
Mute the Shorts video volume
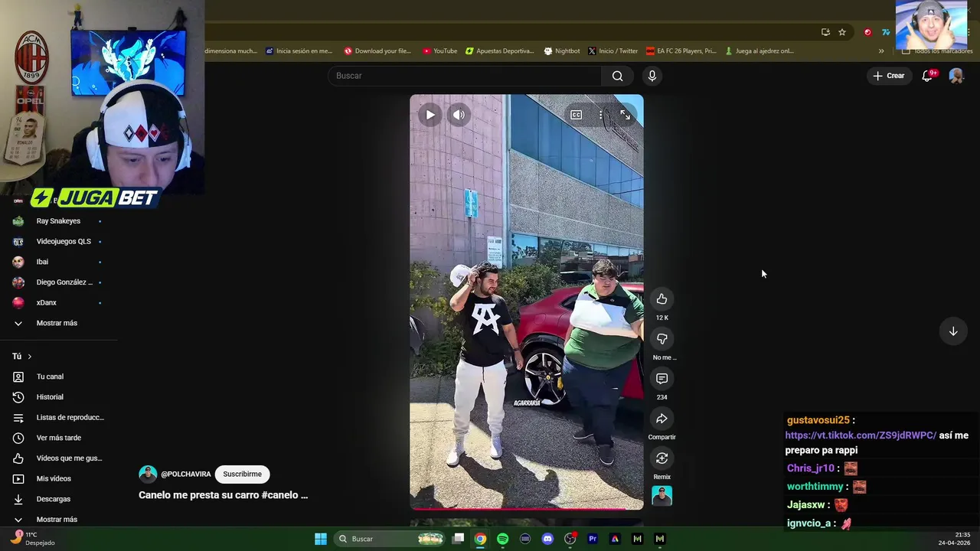coord(459,115)
